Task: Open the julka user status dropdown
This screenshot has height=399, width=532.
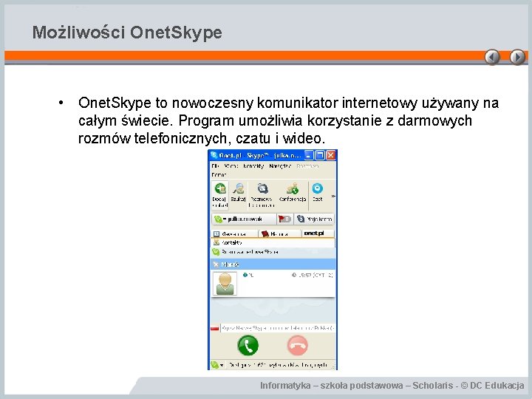Action: point(244,219)
